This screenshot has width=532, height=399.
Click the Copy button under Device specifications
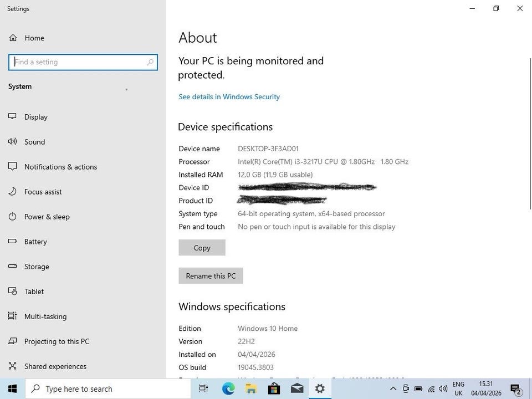pyautogui.click(x=202, y=248)
